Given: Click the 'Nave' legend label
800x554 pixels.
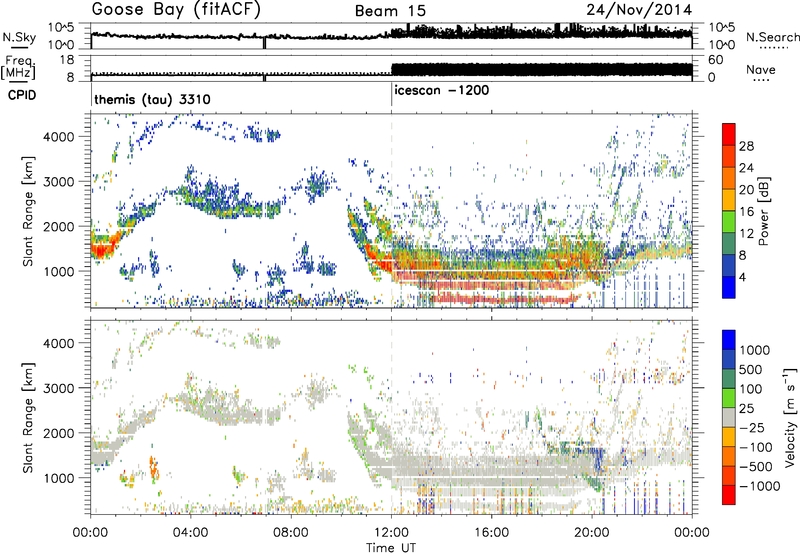Looking at the screenshot, I should click(x=761, y=69).
